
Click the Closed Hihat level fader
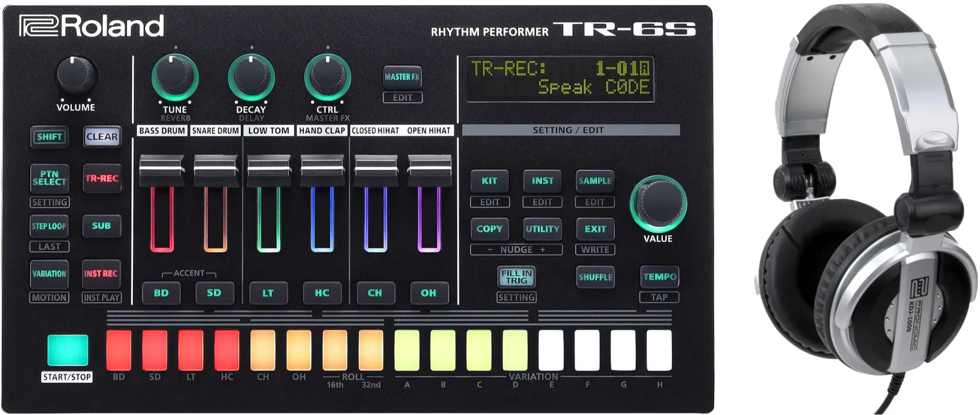[x=376, y=170]
